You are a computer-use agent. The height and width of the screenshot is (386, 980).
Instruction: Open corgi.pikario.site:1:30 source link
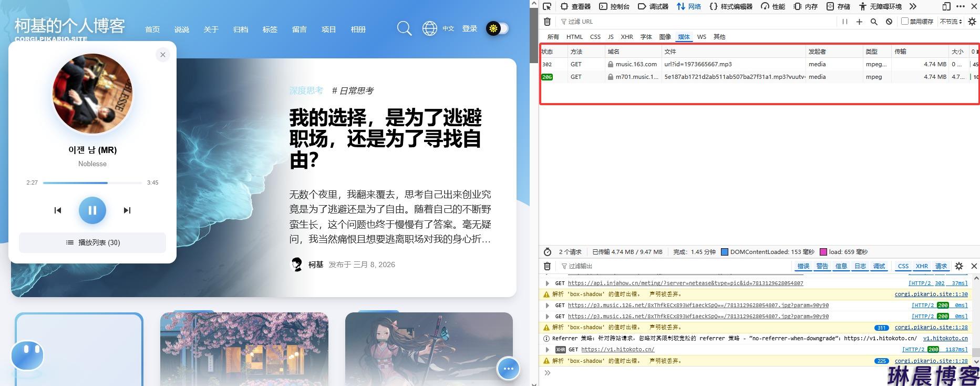[931, 294]
